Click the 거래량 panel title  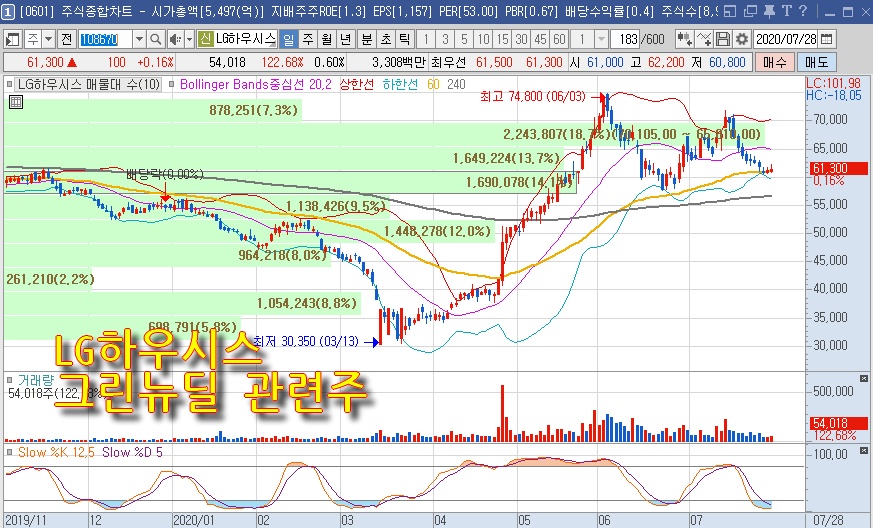[x=36, y=380]
